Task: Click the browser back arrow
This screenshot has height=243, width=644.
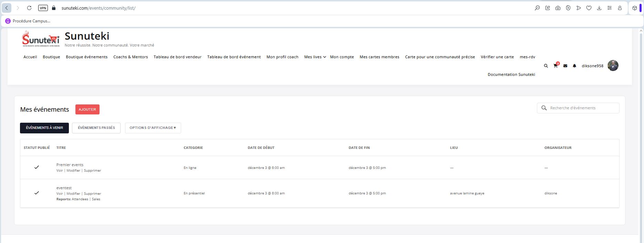Action: click(x=7, y=8)
